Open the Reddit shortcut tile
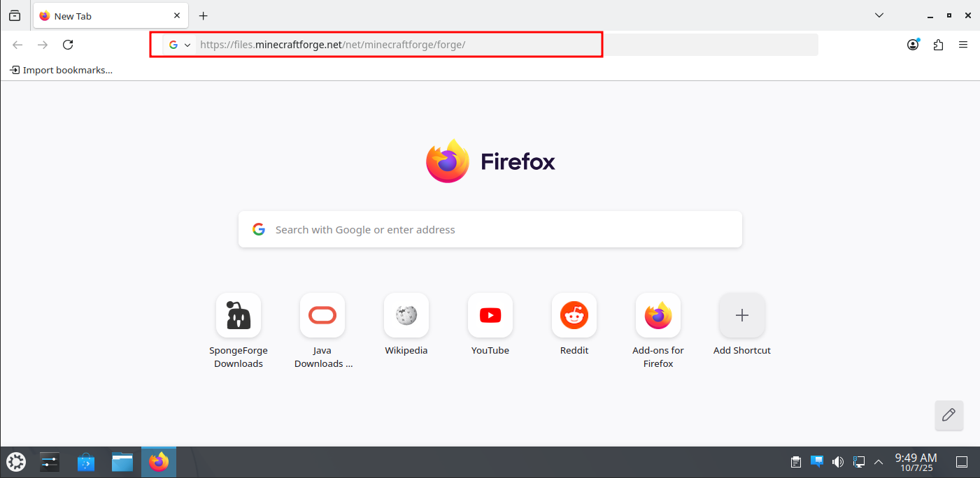The width and height of the screenshot is (980, 478). click(574, 316)
